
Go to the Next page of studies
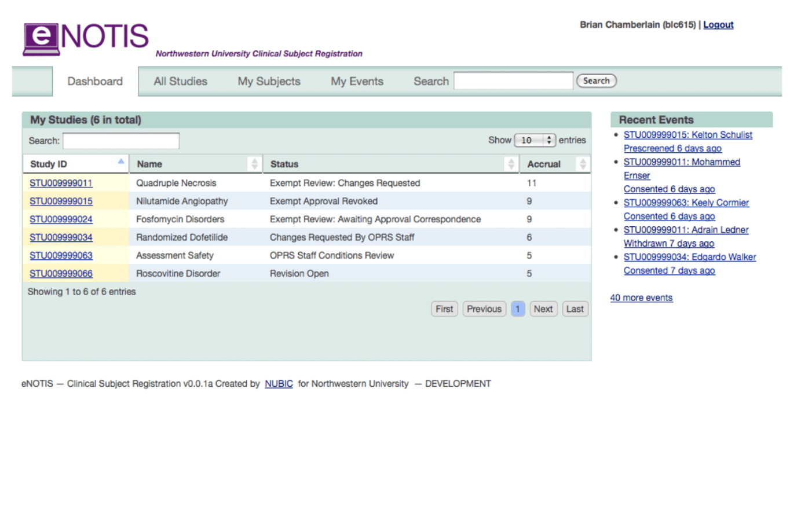(543, 309)
